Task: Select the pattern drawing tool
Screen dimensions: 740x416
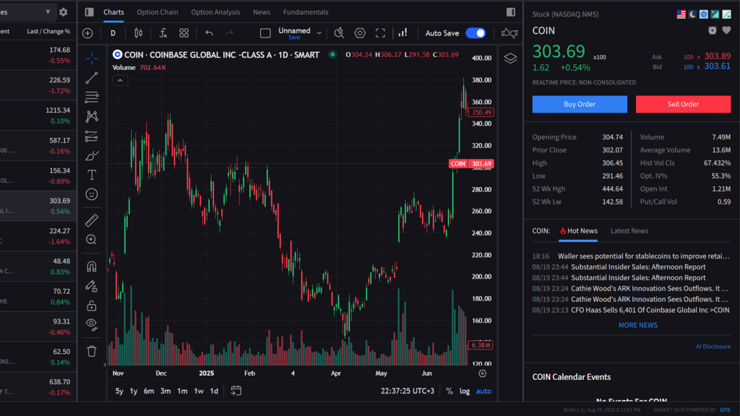Action: (92, 117)
